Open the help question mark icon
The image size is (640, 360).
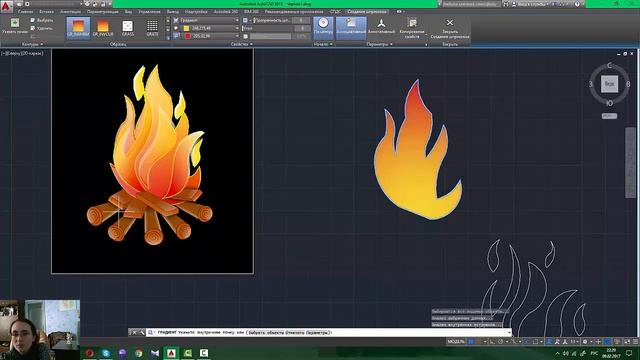577,4
